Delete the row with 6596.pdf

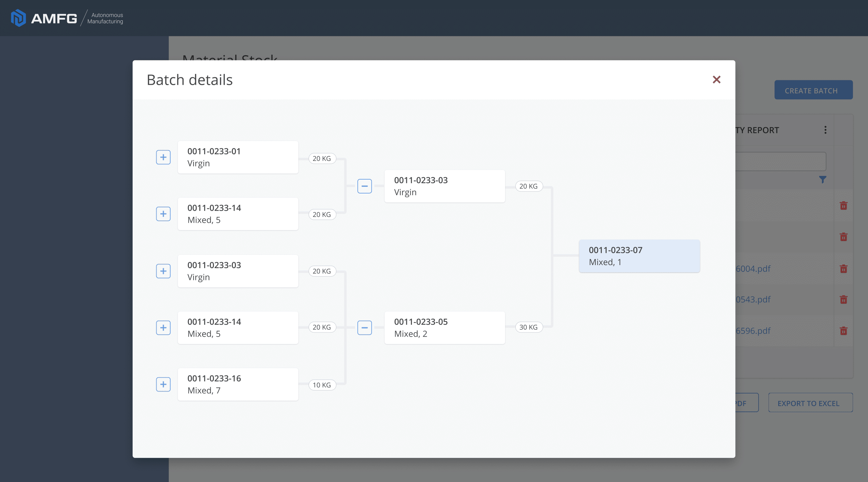click(844, 330)
